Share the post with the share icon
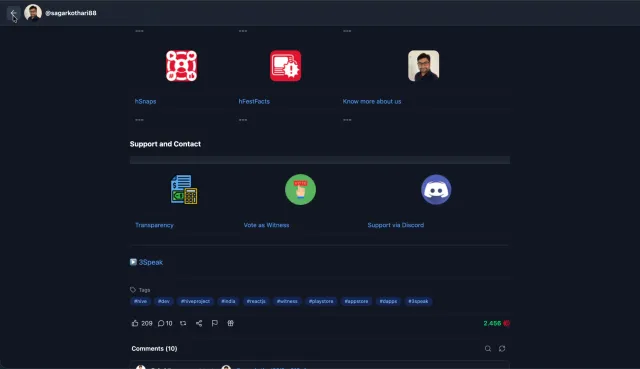 [x=199, y=323]
